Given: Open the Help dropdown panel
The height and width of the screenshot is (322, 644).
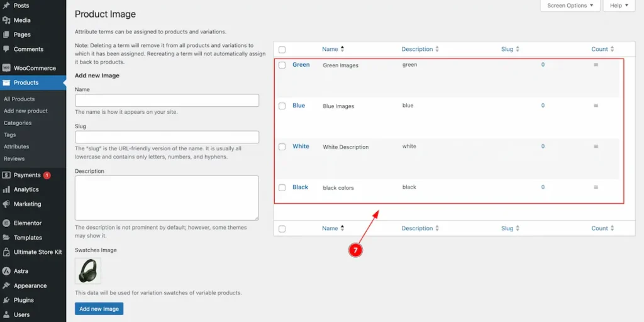Looking at the screenshot, I should tap(619, 6).
